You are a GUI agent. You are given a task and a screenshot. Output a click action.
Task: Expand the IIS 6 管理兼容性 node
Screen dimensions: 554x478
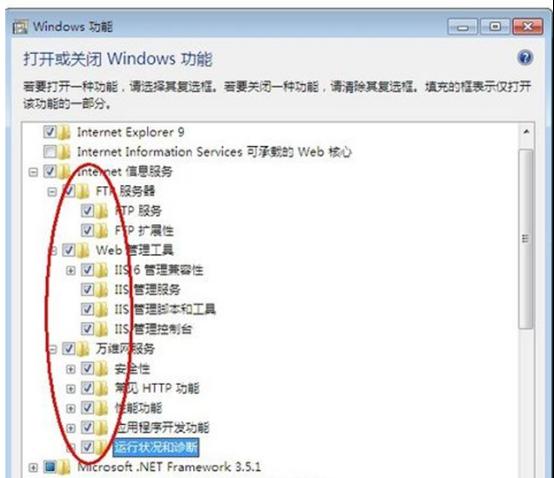(71, 271)
